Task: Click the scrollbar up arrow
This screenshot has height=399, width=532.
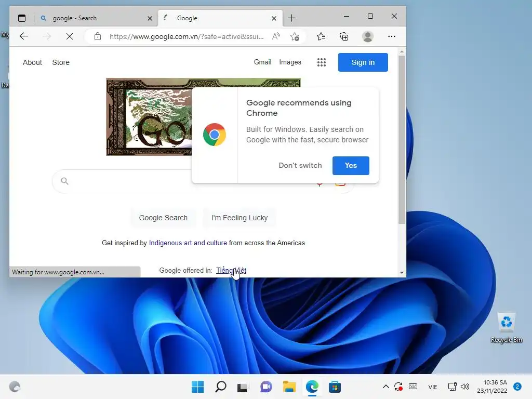Action: (x=402, y=52)
